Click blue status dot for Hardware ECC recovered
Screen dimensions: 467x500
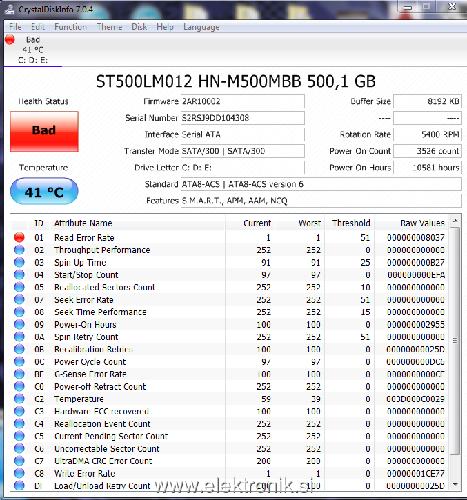19,411
